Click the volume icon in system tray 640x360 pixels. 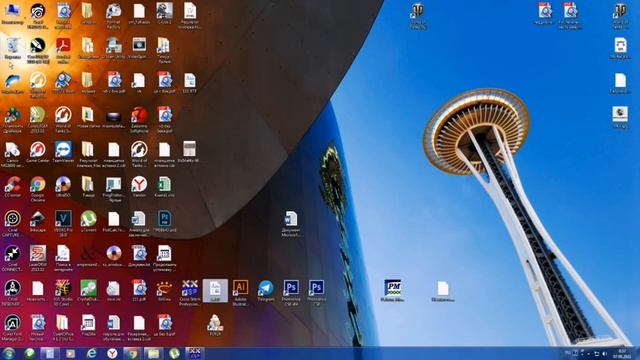point(604,353)
